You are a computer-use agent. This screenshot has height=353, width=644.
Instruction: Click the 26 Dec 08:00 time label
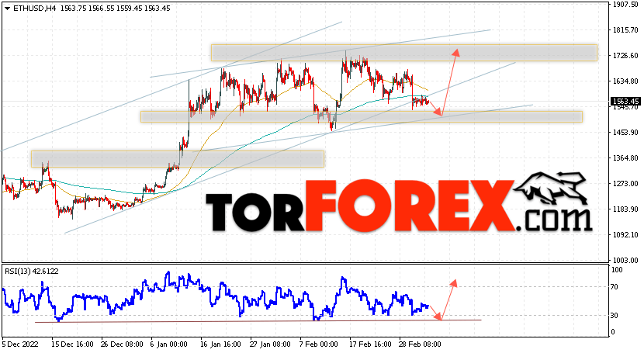[x=122, y=344]
